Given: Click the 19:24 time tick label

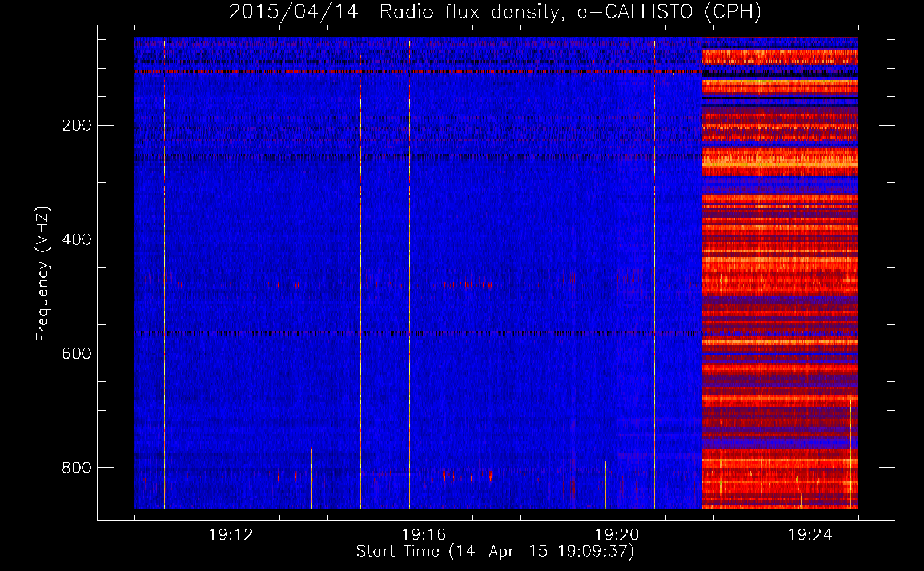Looking at the screenshot, I should (x=810, y=535).
